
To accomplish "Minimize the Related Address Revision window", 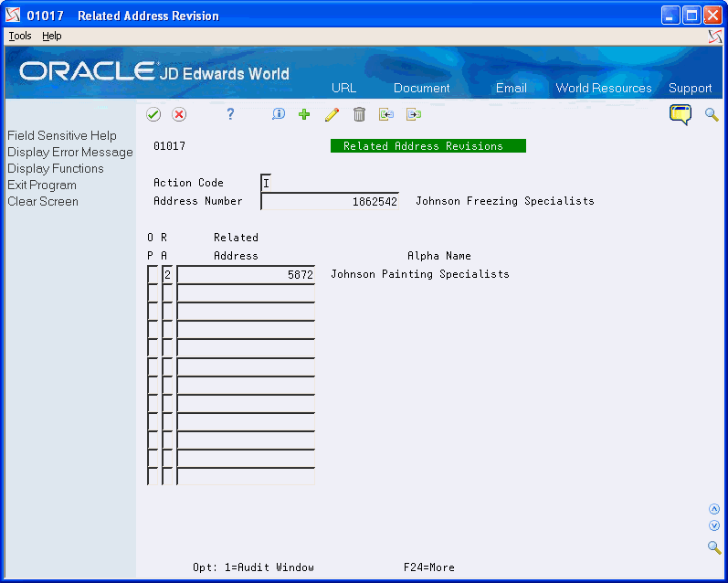I will click(670, 16).
